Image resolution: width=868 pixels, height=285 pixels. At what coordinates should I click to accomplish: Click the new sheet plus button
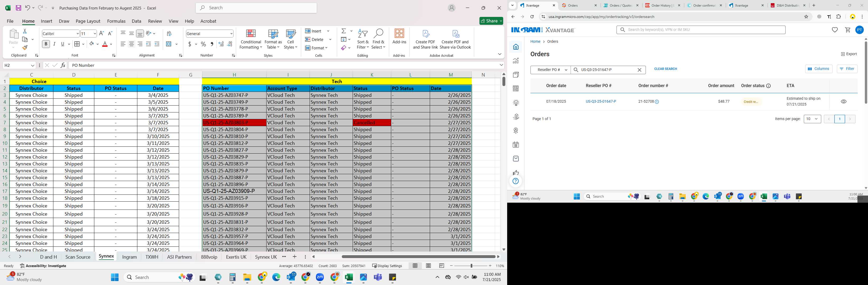click(295, 257)
